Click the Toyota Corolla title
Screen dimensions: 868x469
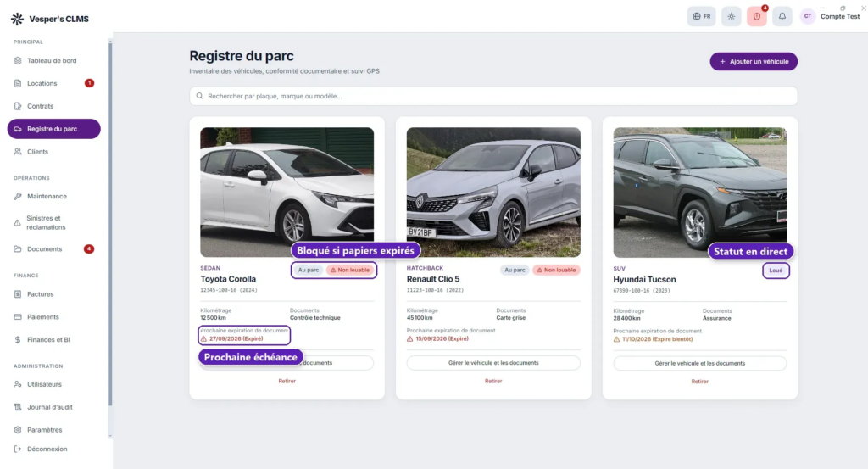point(228,279)
